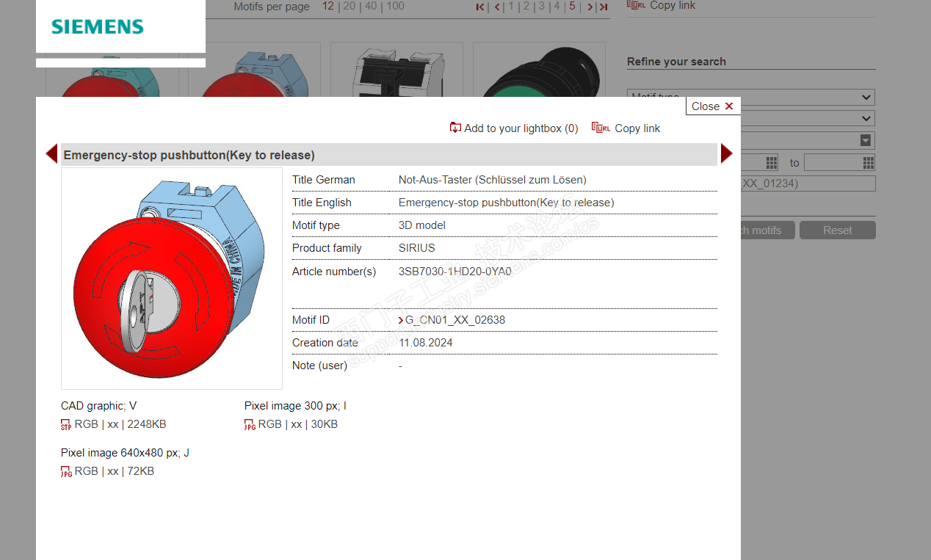Click the Creation date value 11.08.2024
Viewport: 931px width, 560px height.
point(426,343)
